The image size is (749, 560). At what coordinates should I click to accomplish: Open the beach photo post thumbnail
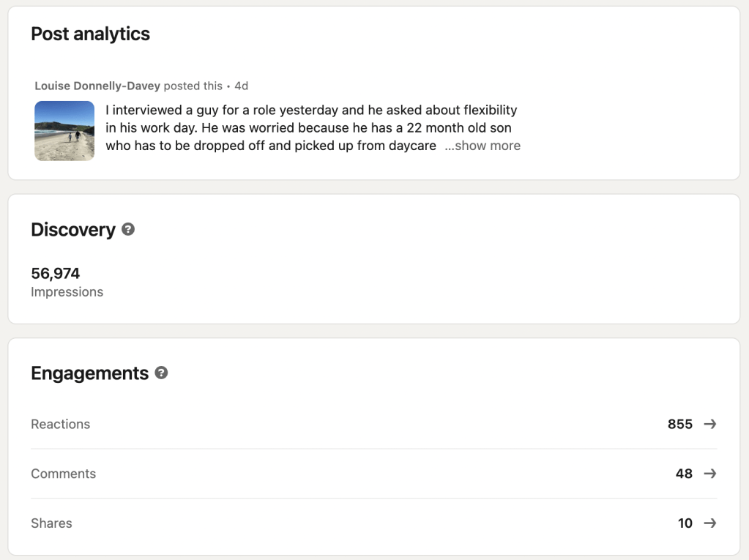pos(64,131)
